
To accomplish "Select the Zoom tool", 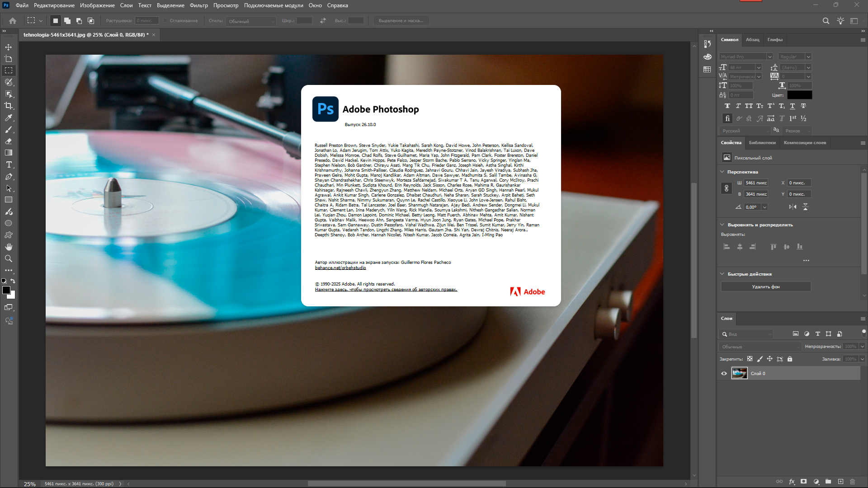I will click(9, 258).
